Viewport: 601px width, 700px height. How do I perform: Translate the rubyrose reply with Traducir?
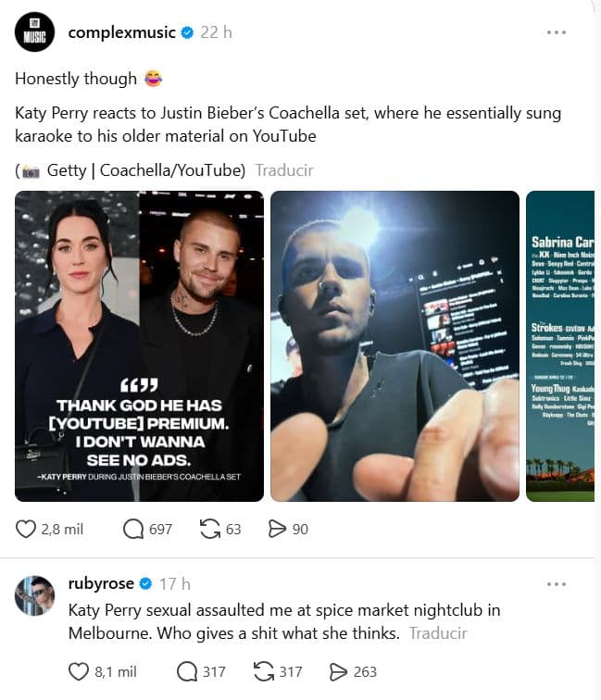pos(438,633)
